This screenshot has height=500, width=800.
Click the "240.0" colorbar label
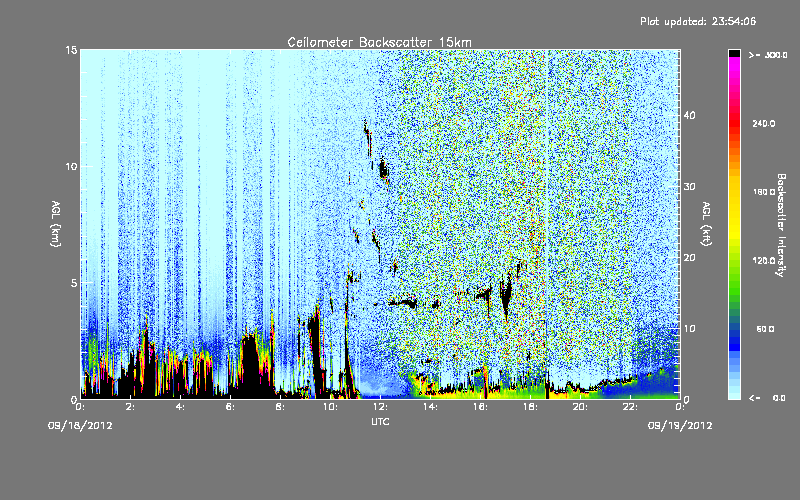tap(764, 123)
